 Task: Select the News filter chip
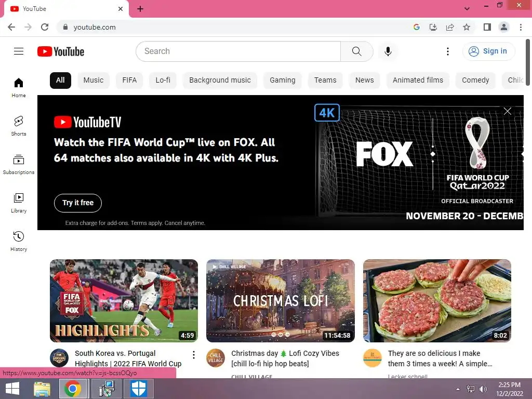click(364, 81)
